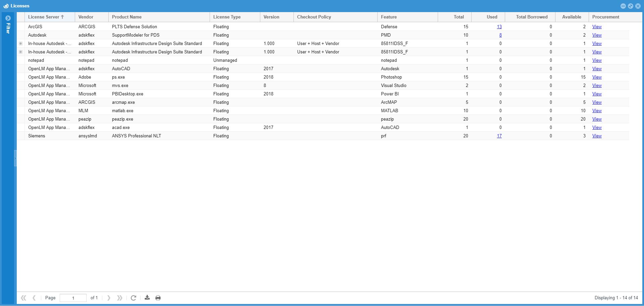
Task: Click the Licenses window logo icon
Action: pos(6,6)
